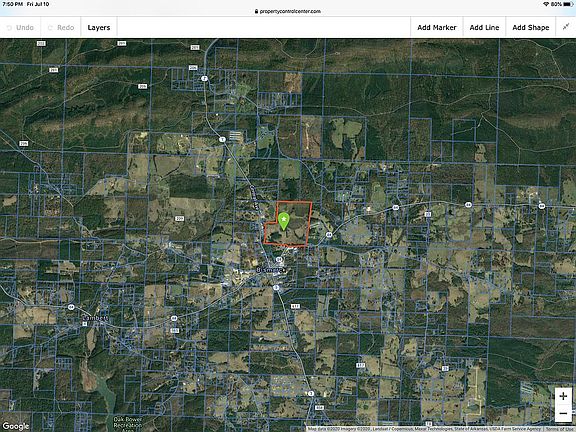Open the Terms of Use link
Viewport: 576px width, 432px height.
tap(561, 429)
